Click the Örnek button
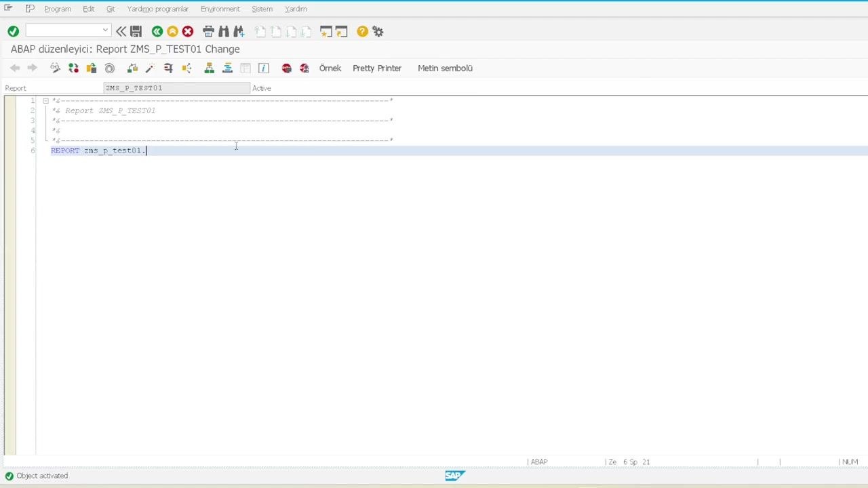The image size is (868, 488). coord(330,68)
